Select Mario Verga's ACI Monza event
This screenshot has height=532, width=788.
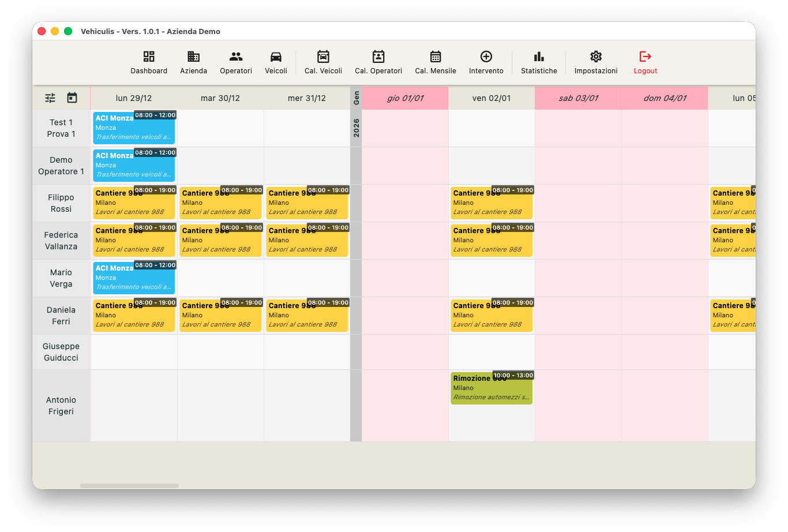(x=134, y=278)
